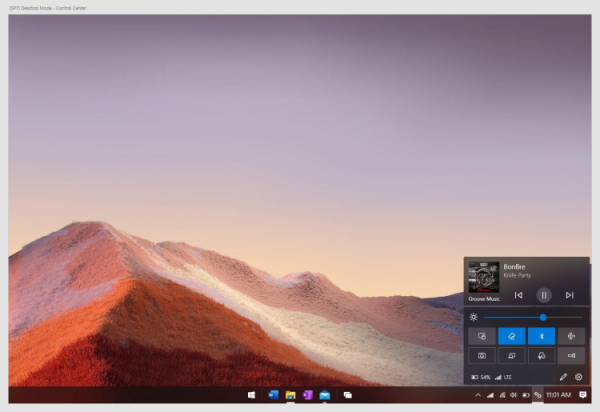Screen dimensions: 600x412
Task: Adjust the brightness slider handle
Action: (x=543, y=317)
